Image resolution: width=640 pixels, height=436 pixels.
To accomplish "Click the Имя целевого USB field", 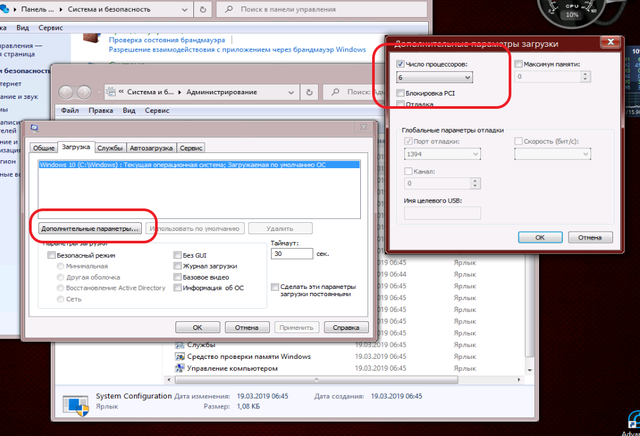I will [x=442, y=213].
